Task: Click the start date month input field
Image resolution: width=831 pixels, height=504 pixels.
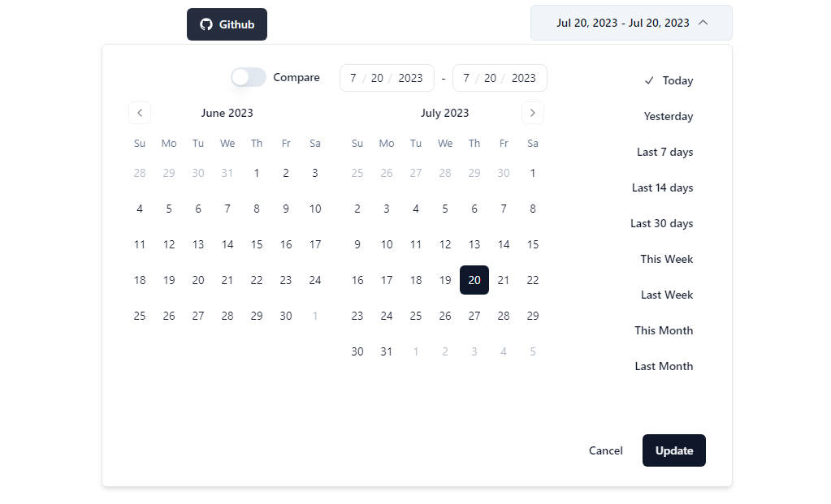Action: point(353,77)
